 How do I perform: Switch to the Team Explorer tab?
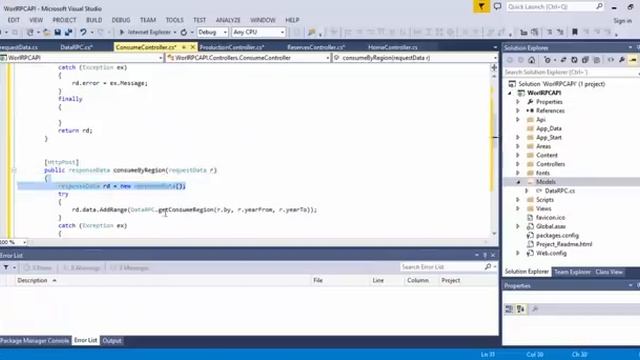point(572,272)
